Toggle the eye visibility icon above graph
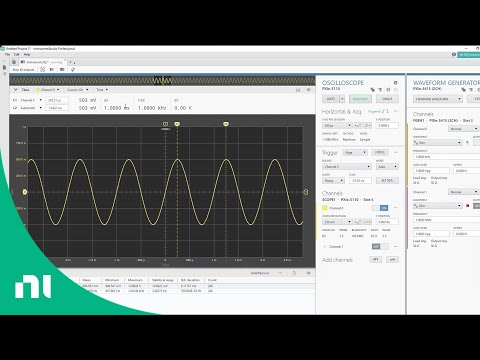The height and width of the screenshot is (360, 480). 308,90
